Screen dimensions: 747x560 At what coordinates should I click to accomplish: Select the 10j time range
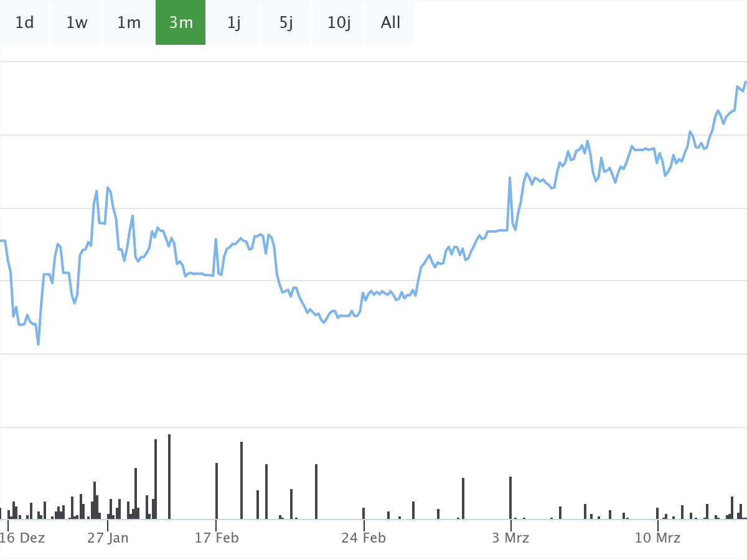[x=339, y=22]
